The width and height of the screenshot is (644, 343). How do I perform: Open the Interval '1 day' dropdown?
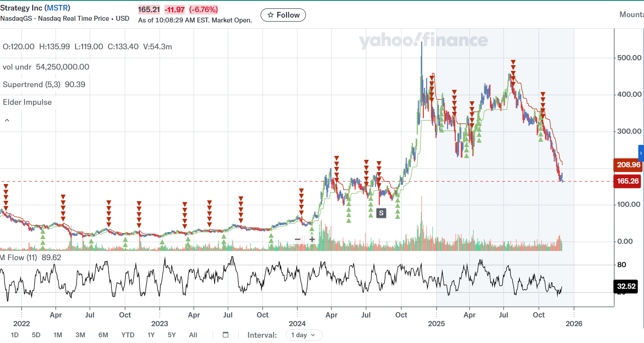point(304,335)
